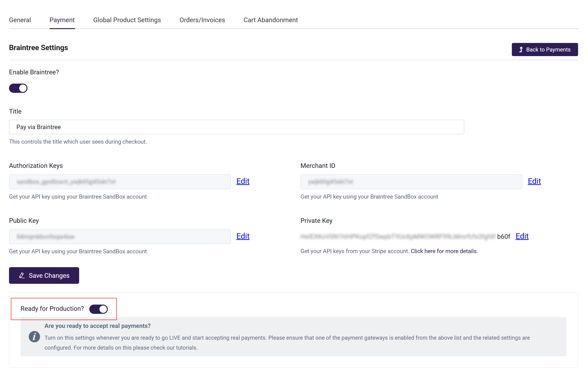Toggle the Ready for Production switch
This screenshot has width=588, height=375.
point(98,309)
